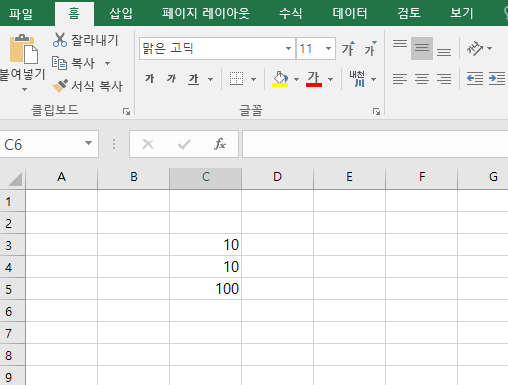Toggle bold 가 formatting
Screen dimensions: 508x385
tap(150, 79)
